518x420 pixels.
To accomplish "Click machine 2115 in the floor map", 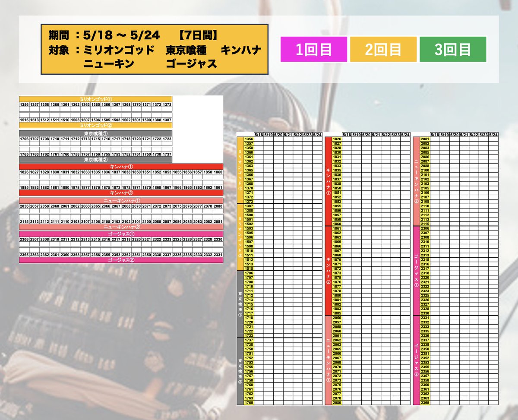I will click(24, 221).
